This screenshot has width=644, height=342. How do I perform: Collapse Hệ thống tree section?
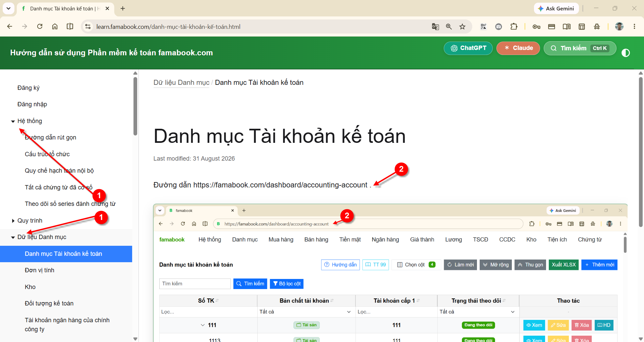pos(13,121)
